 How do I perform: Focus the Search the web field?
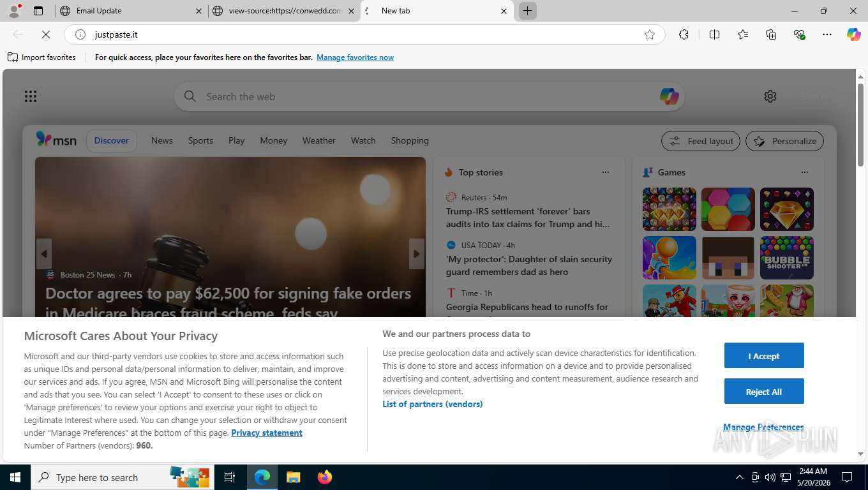tap(429, 96)
